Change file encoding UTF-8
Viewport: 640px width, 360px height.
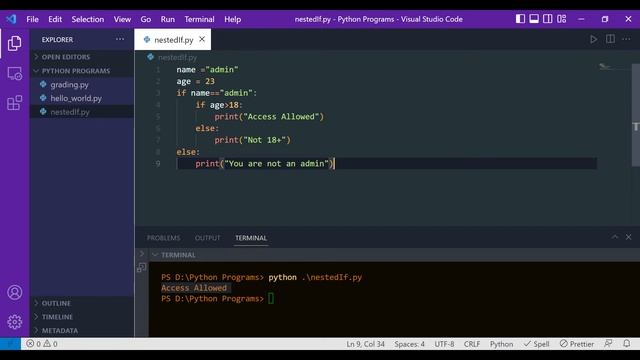(x=444, y=344)
